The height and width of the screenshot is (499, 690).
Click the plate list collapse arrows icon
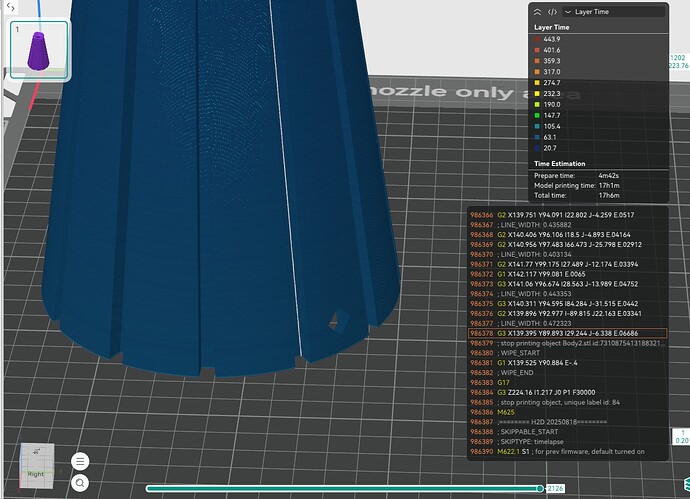(x=11, y=7)
